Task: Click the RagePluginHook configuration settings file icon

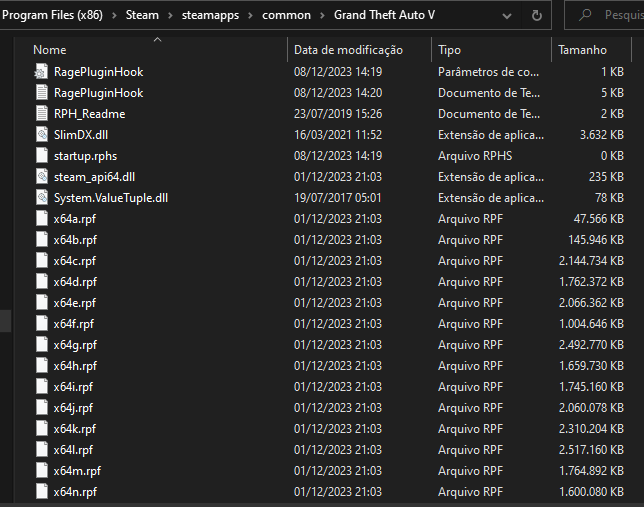Action: click(x=41, y=71)
